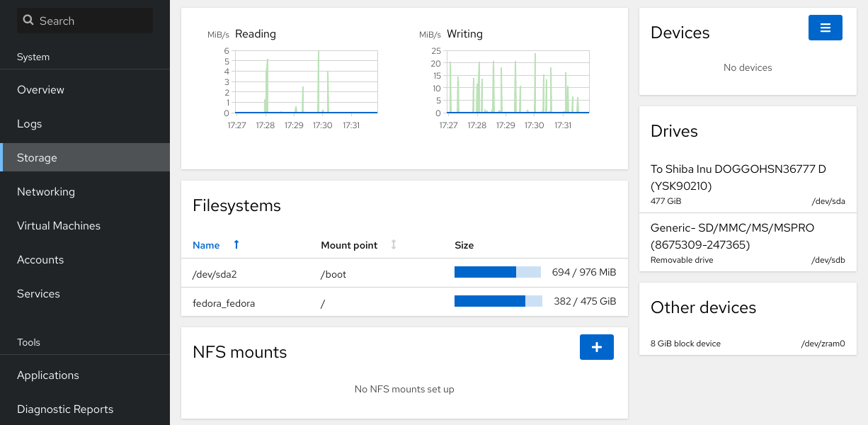Go to Logs in sidebar

[x=85, y=124]
